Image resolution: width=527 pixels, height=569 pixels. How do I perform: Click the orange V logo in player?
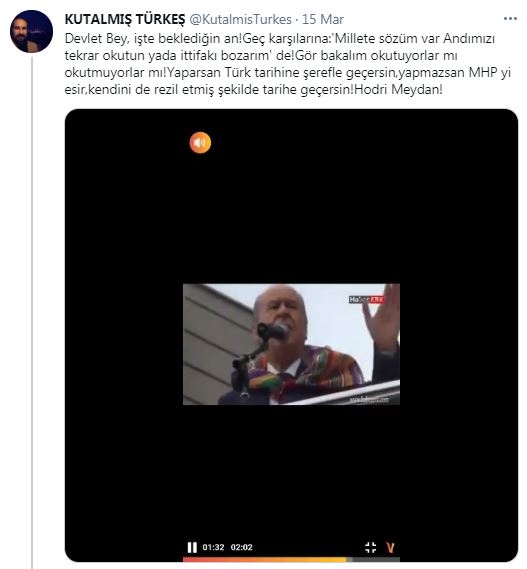pyautogui.click(x=390, y=547)
